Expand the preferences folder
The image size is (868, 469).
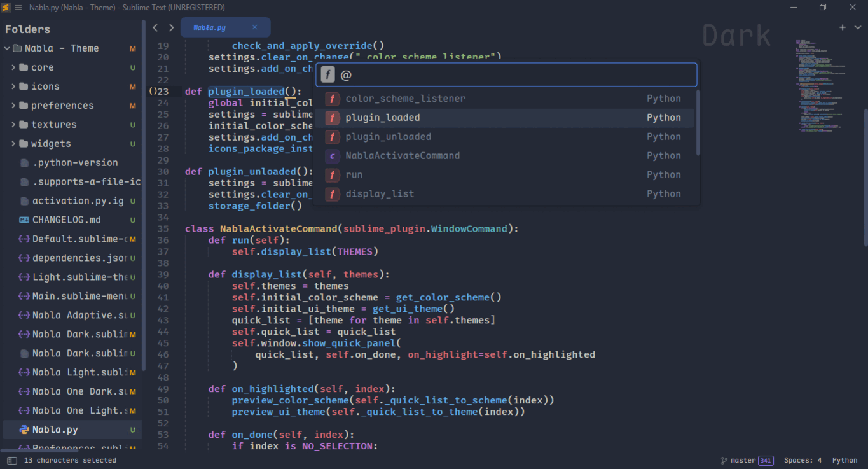(x=13, y=106)
